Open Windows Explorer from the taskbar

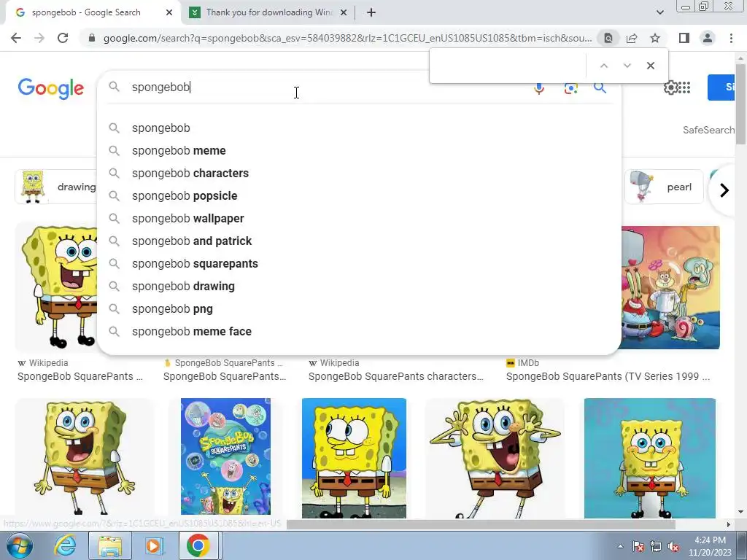coord(109,545)
